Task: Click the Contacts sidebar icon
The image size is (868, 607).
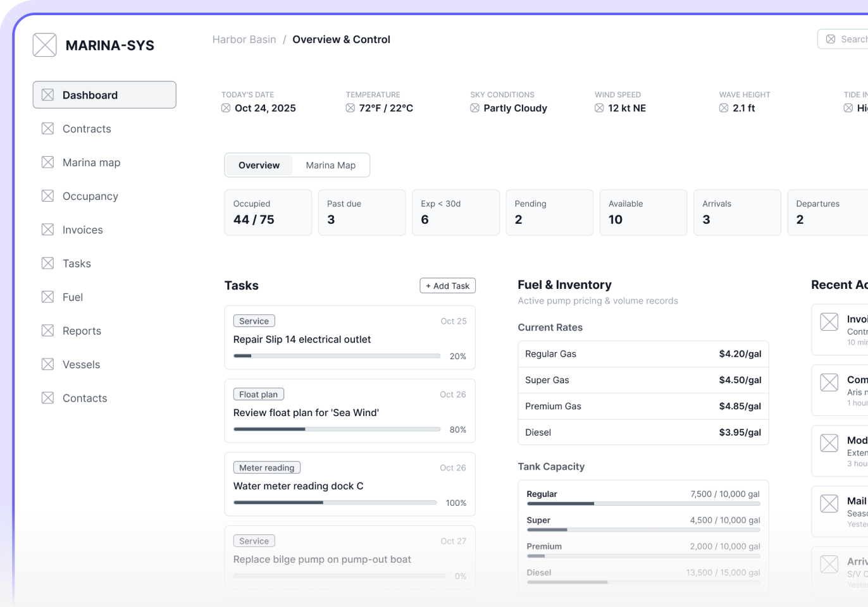Action: click(x=47, y=398)
